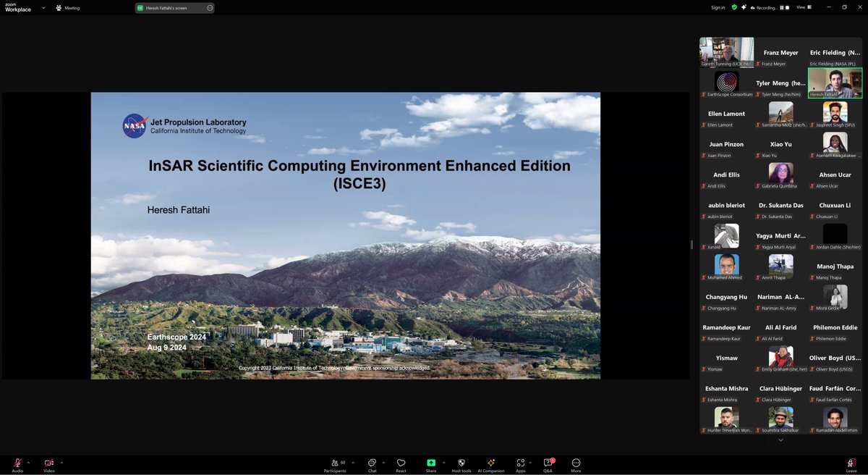868x475 pixels.
Task: Select Gabriela Quintana participant tile
Action: click(x=780, y=175)
